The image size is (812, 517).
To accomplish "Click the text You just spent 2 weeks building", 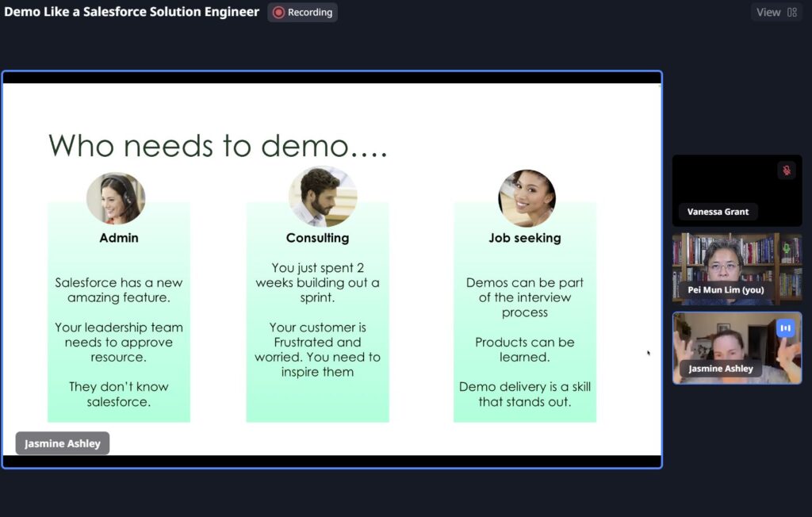I will click(x=317, y=282).
